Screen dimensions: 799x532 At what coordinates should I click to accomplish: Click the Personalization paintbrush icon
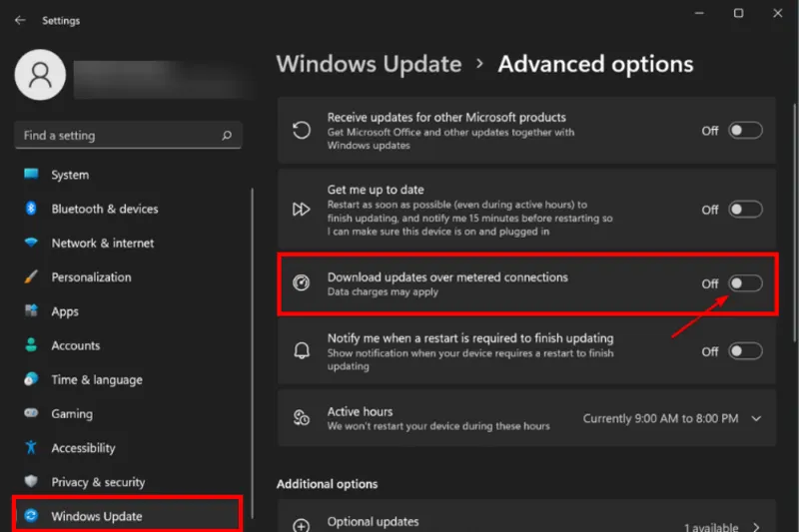pos(31,276)
